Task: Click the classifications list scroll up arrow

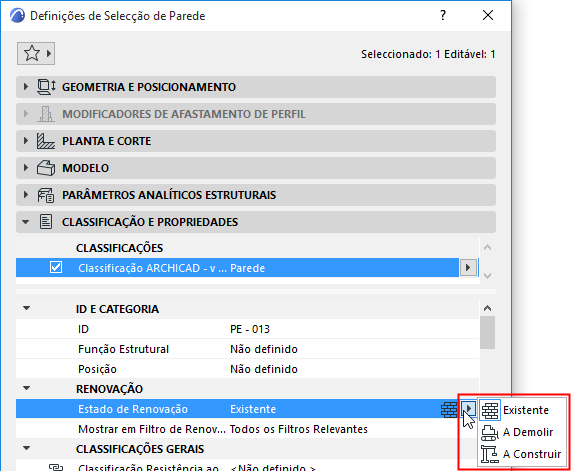Action: pyautogui.click(x=487, y=248)
